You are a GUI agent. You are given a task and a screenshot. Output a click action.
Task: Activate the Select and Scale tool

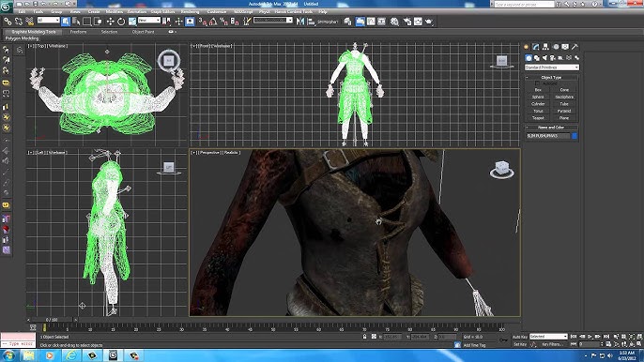132,22
